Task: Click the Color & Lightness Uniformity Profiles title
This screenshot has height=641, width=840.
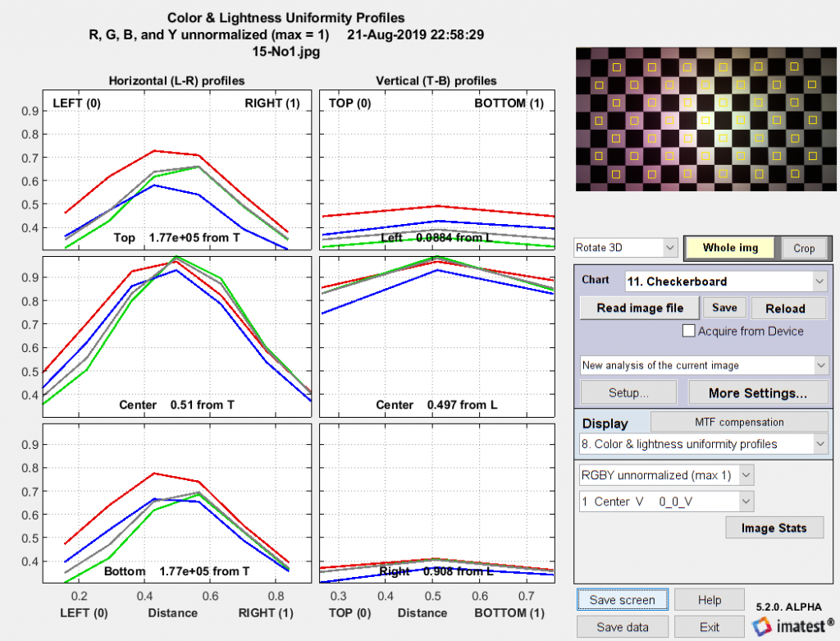Action: coord(286,18)
